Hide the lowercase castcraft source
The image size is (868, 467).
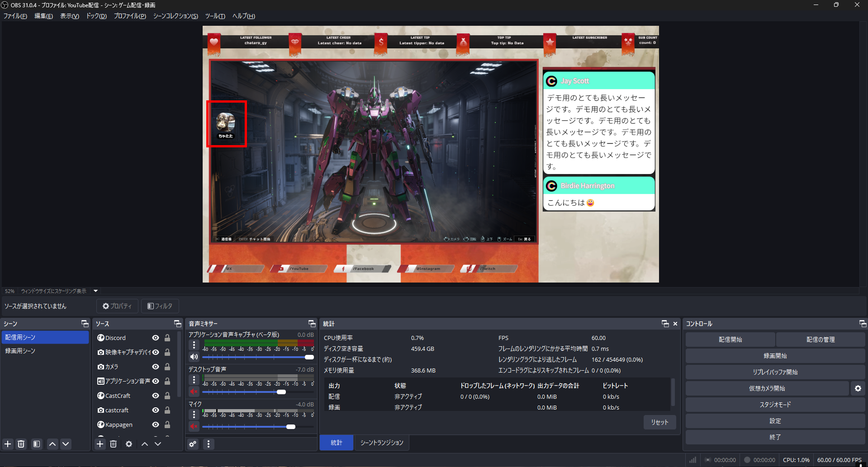(156, 410)
